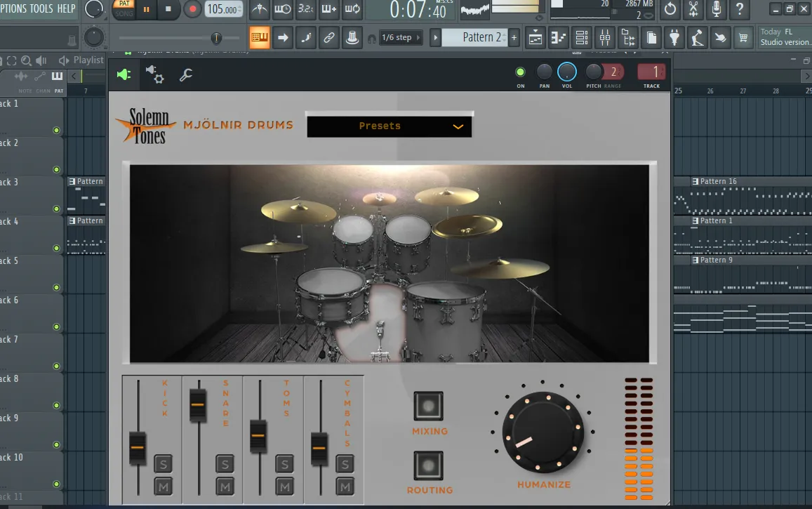This screenshot has height=509, width=812.
Task: Open the Channel rack view icon
Action: click(x=582, y=38)
